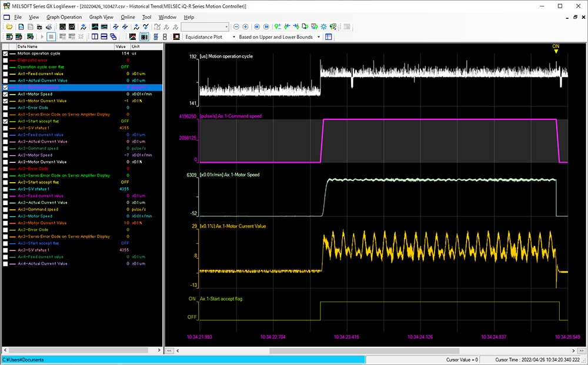Screen dimensions: 588x365
Task: Click the ON marker above the graph
Action: coord(555,46)
